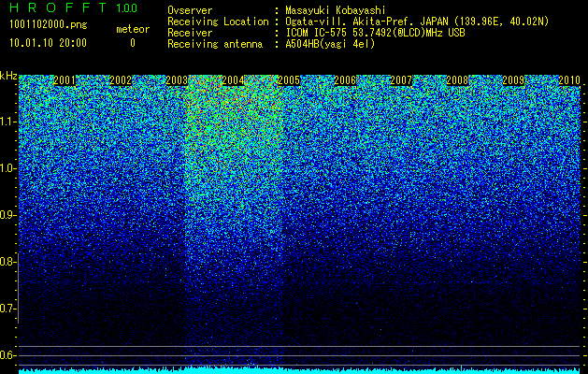Screen dimensions: 588x374
Task: Click the Ogata-vill. Akita-Pref. JAPAN location text
Action: 417,22
